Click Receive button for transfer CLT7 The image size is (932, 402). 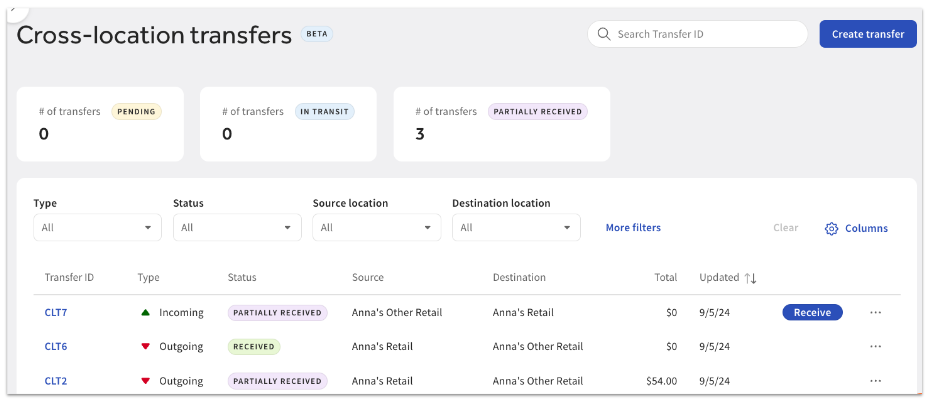point(812,313)
